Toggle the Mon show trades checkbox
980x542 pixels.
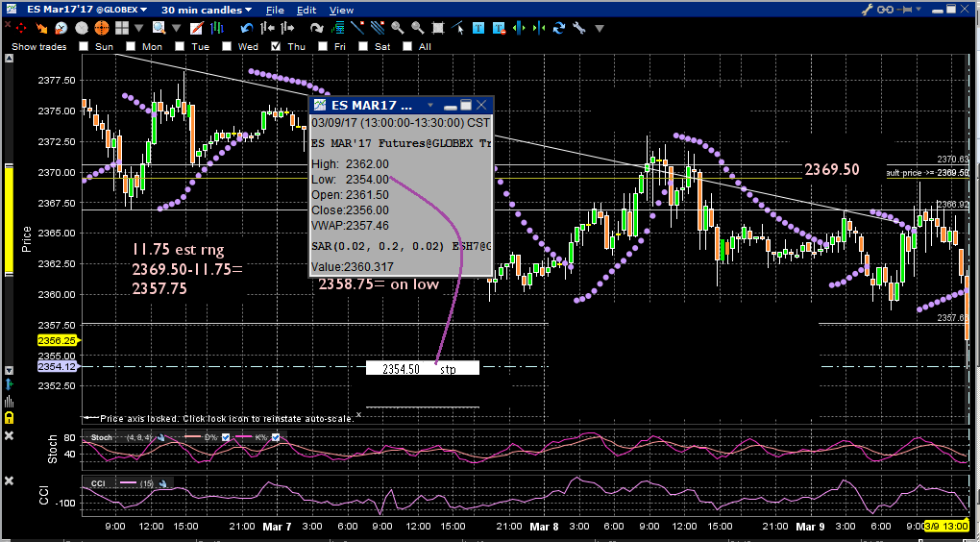[130, 46]
